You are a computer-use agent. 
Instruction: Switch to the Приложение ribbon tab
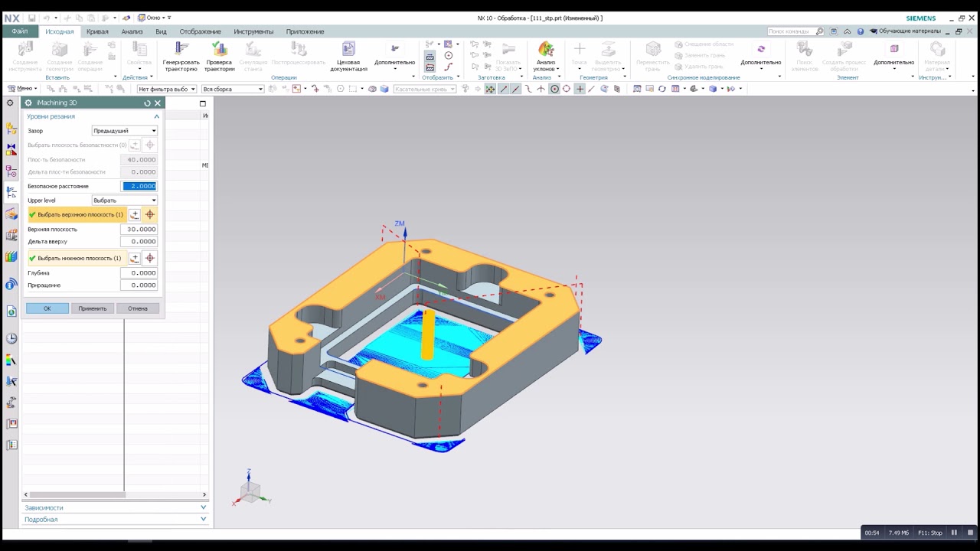point(305,31)
